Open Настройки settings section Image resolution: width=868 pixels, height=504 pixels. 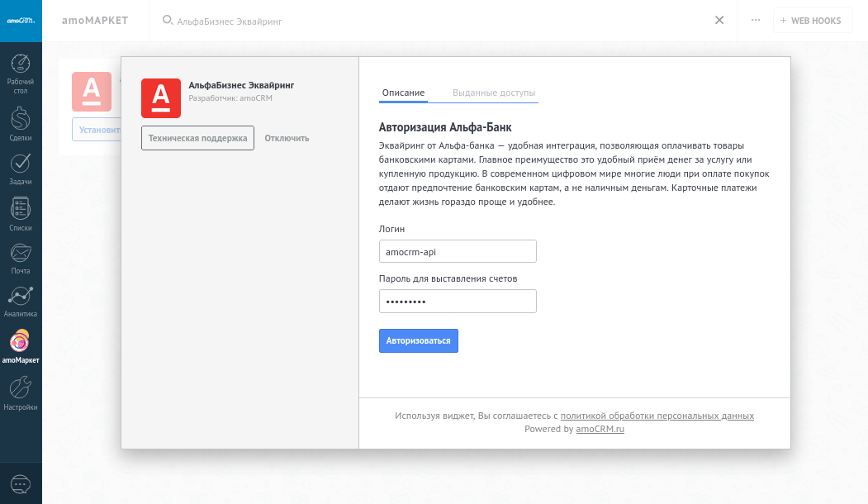(x=21, y=393)
